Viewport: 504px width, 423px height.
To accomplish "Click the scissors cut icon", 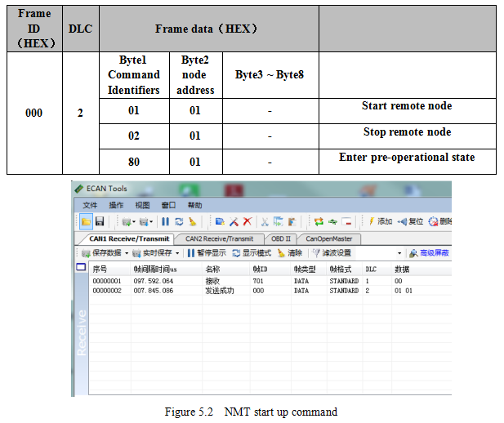I will tap(265, 221).
